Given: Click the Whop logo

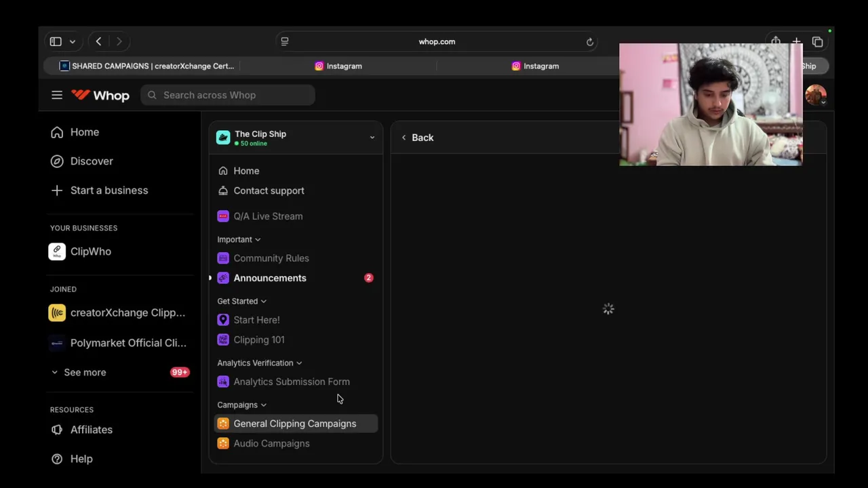Looking at the screenshot, I should [100, 95].
